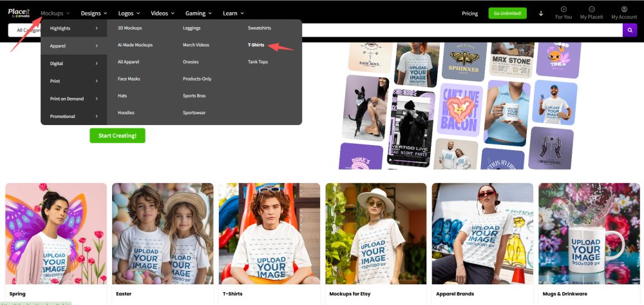Select Onesies menu item
Viewport: 644px width, 305px height.
pos(191,62)
